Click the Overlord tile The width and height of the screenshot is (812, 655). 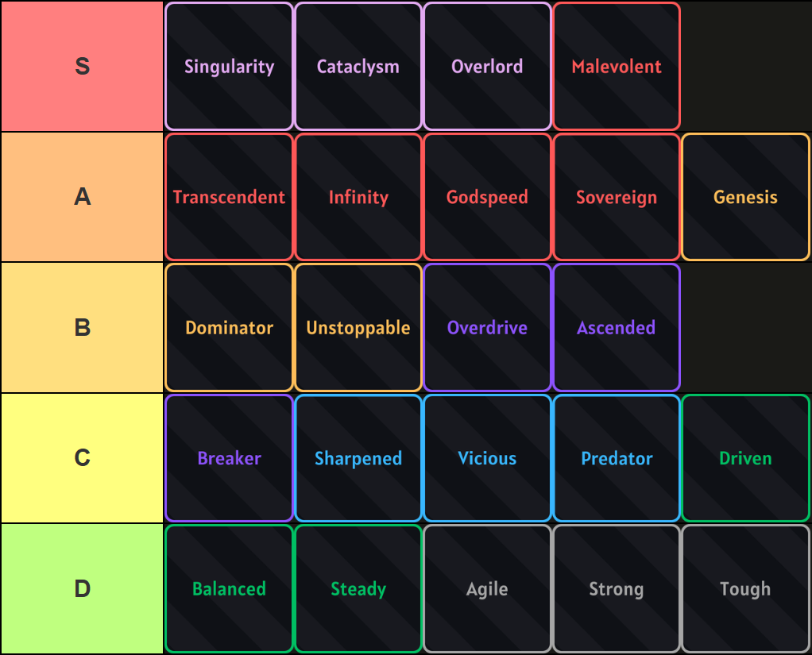coord(487,67)
